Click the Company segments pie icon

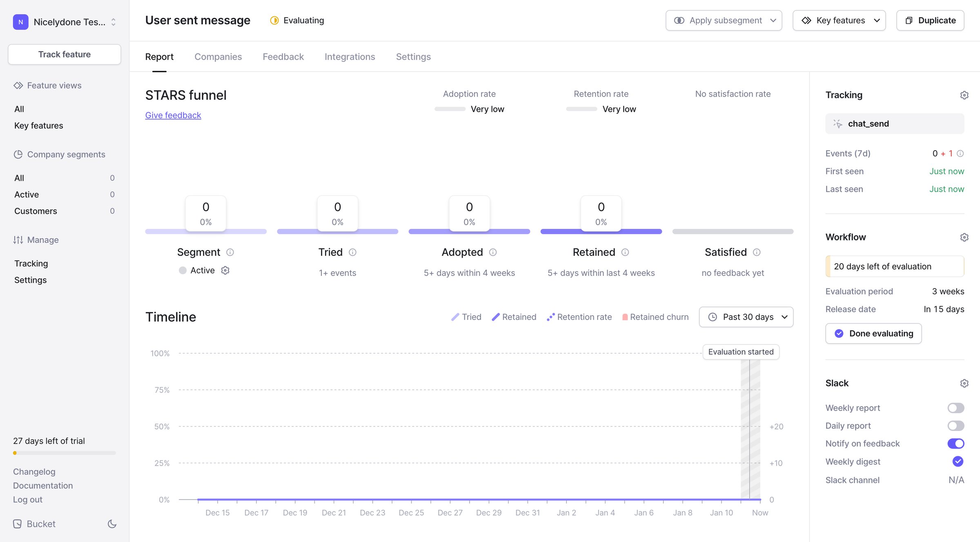tap(18, 154)
